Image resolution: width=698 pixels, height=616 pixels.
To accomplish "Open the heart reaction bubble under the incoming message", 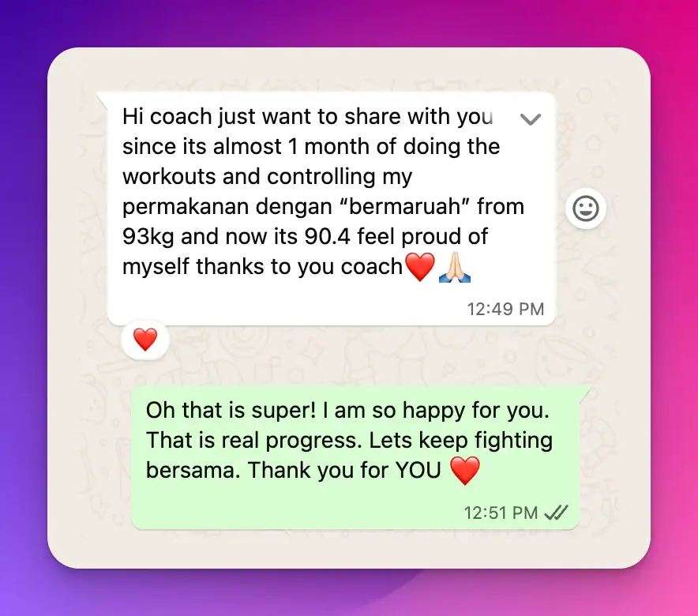I will pyautogui.click(x=145, y=340).
